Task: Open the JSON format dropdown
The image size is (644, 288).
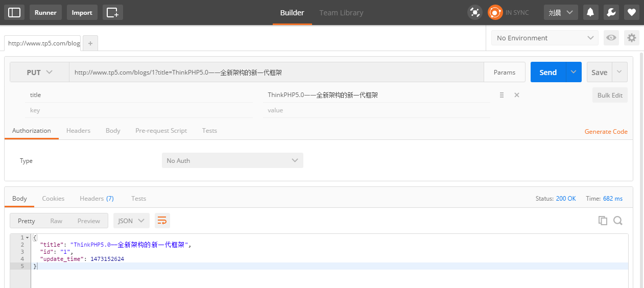Action: [x=132, y=221]
